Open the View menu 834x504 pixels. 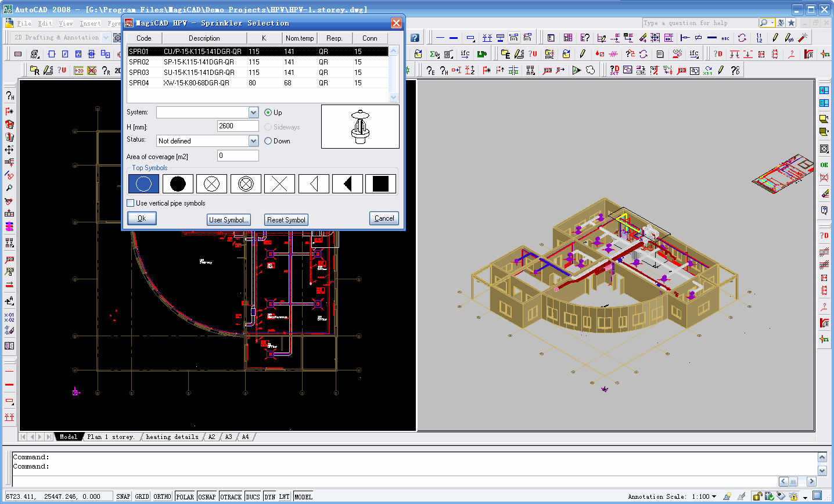click(x=66, y=23)
